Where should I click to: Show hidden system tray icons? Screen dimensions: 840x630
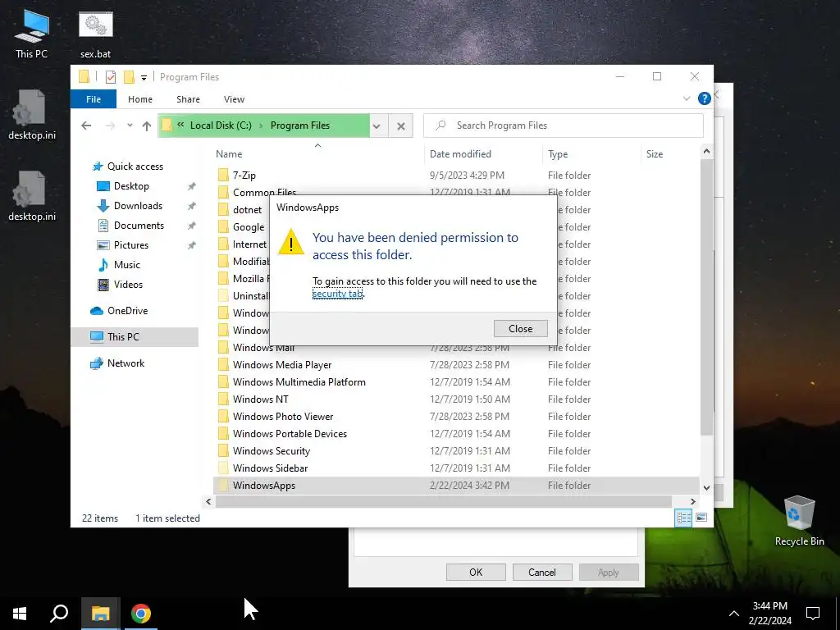pyautogui.click(x=734, y=614)
